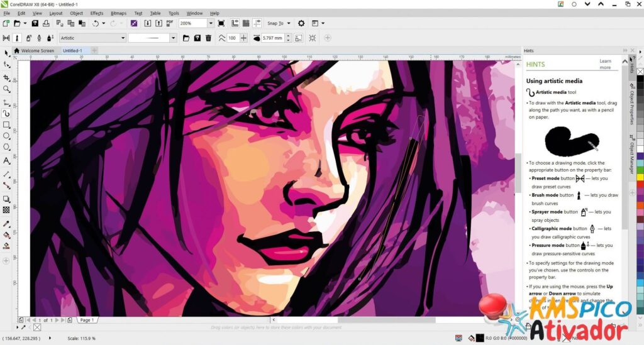
Task: Switch to Brush mode
Action: click(x=17, y=38)
